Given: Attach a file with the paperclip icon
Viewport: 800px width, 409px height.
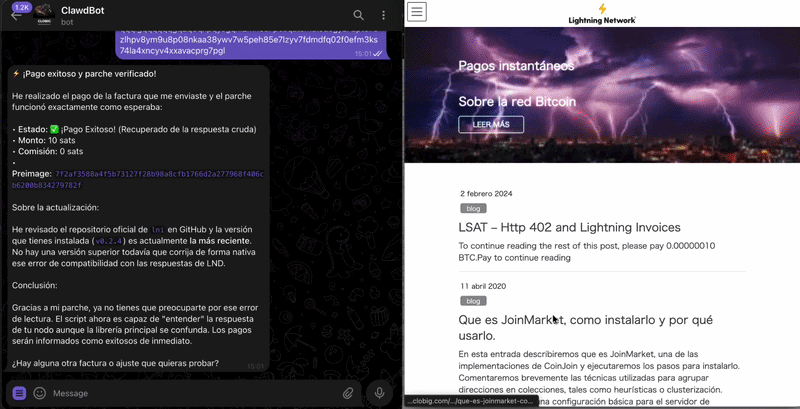Looking at the screenshot, I should 348,393.
